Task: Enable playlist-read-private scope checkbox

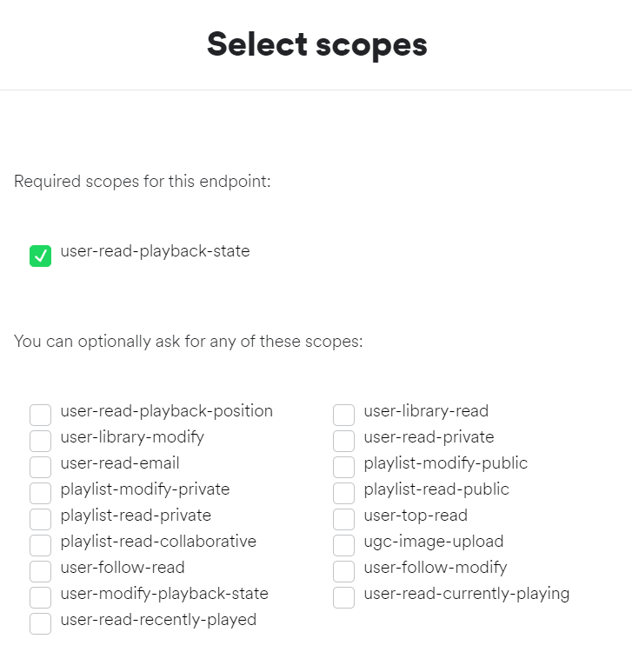Action: point(40,519)
